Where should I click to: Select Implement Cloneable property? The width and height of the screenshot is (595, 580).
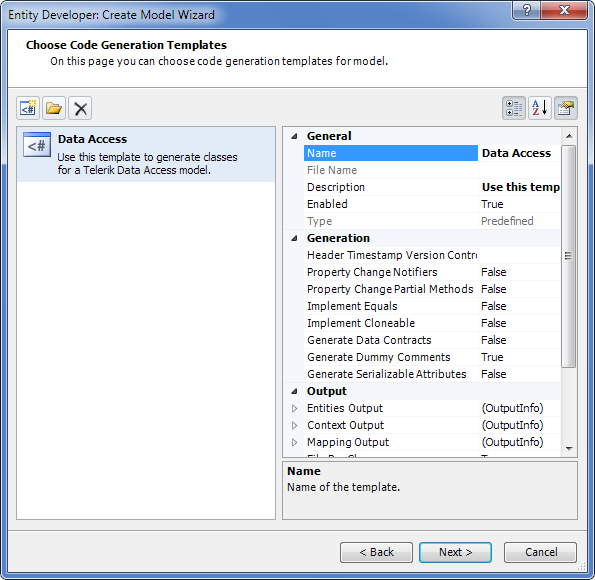click(391, 323)
